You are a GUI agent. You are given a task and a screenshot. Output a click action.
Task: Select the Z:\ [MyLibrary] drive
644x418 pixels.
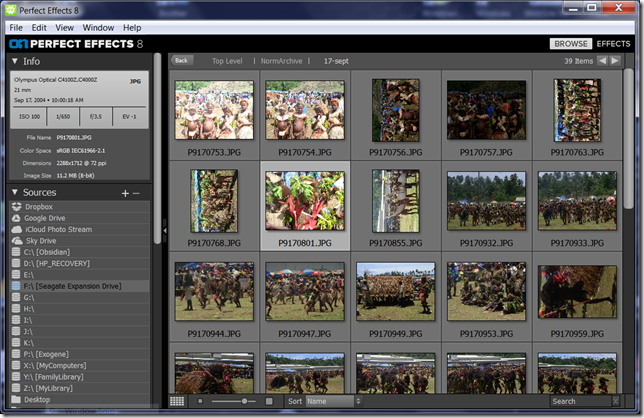coord(79,388)
